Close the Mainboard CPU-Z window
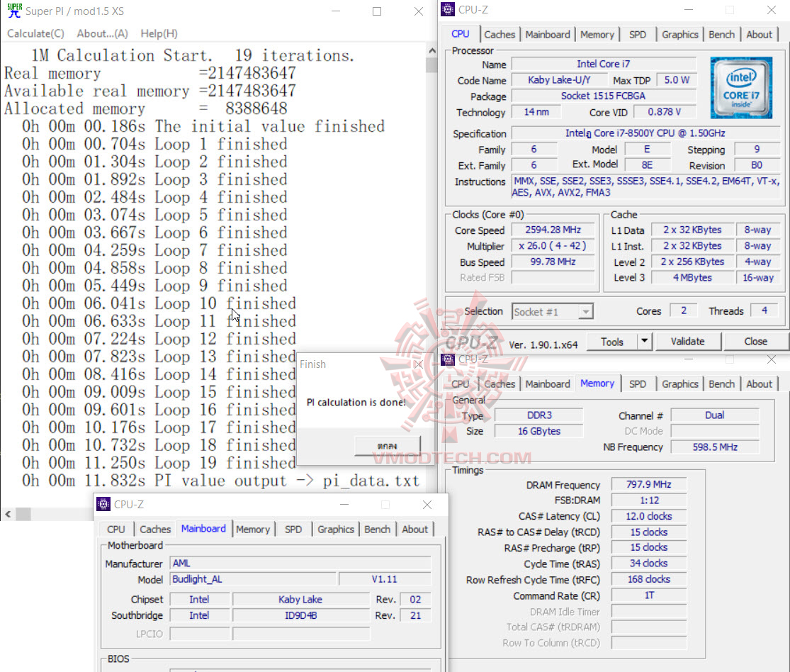Screen dimensions: 790x672 (427, 505)
